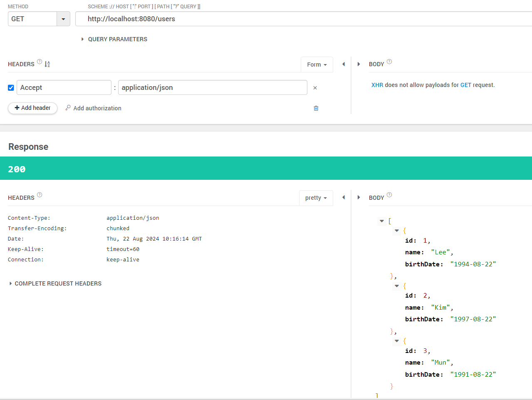Click the Add header button

tap(32, 108)
